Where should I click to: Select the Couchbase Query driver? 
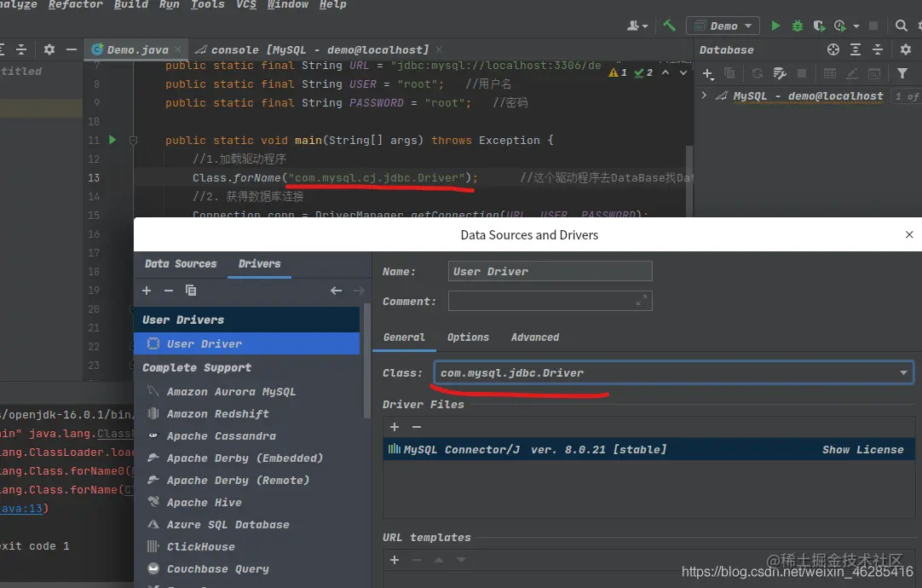(246, 568)
